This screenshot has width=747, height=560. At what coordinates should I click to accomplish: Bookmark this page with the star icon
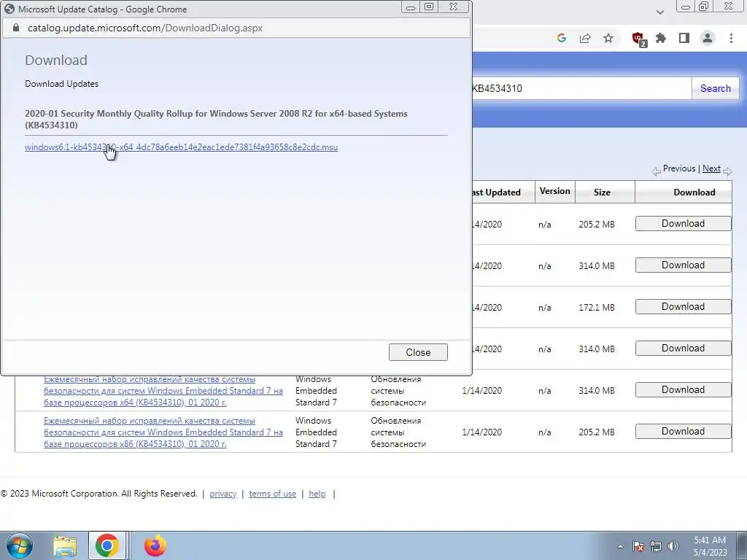608,38
